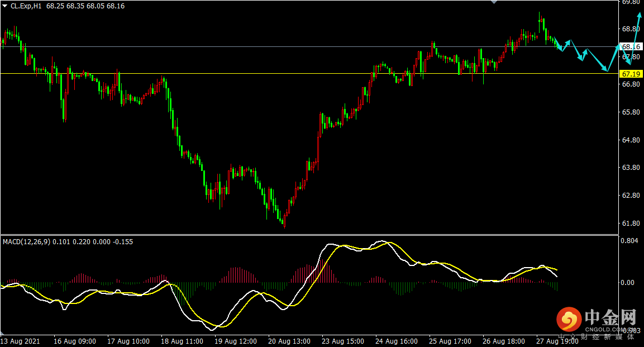The height and width of the screenshot is (347, 644).
Task: Click the final cyan up arrow tip
Action: click(x=640, y=15)
